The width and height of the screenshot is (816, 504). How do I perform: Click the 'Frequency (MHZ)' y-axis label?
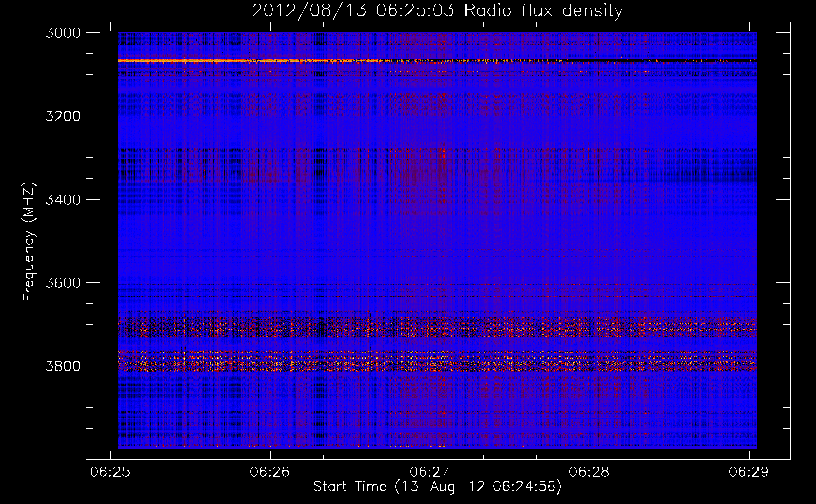[x=29, y=242]
